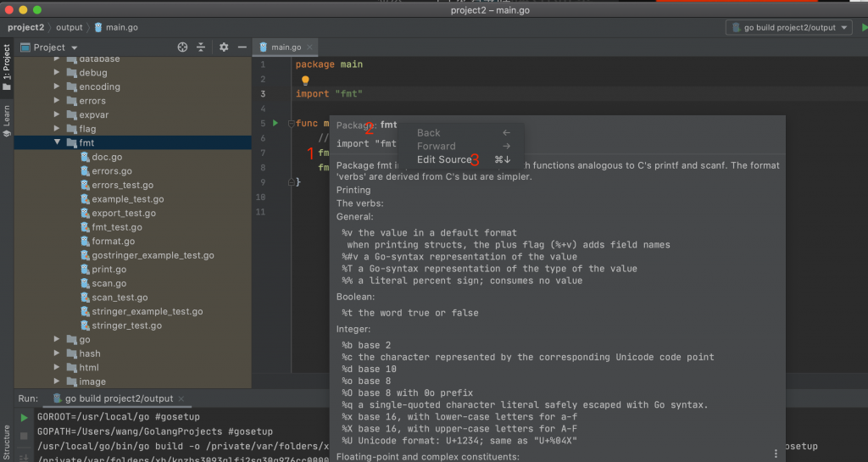The width and height of the screenshot is (868, 462).
Task: Open errors.go file
Action: [x=112, y=171]
